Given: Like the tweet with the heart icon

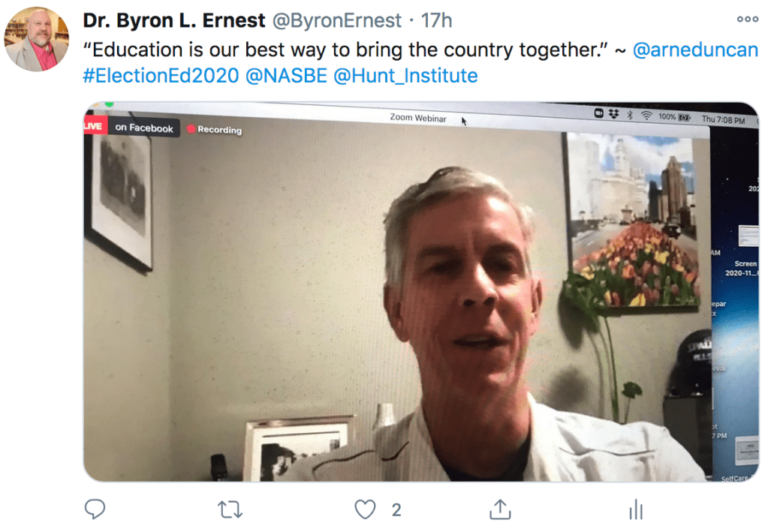Looking at the screenshot, I should pyautogui.click(x=365, y=509).
